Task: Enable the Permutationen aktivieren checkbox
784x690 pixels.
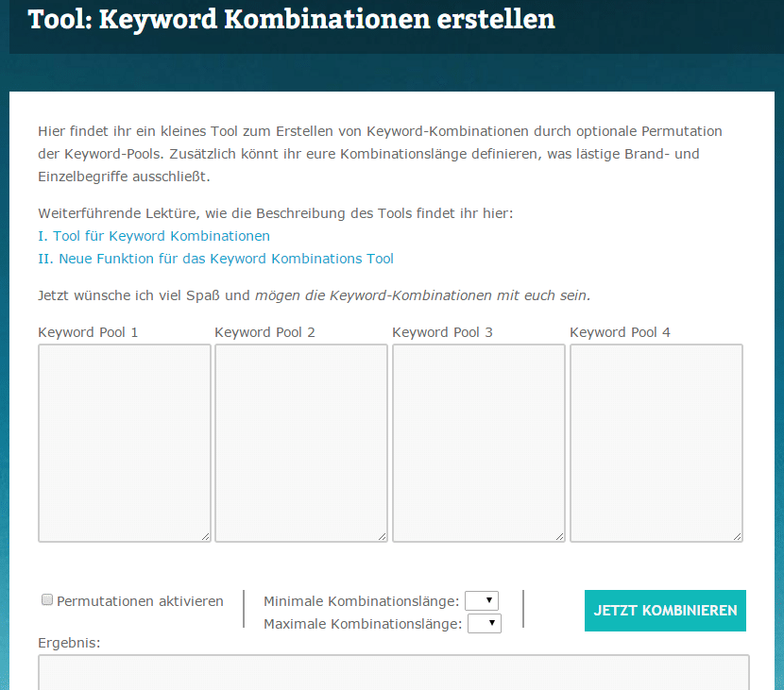Action: coord(47,599)
